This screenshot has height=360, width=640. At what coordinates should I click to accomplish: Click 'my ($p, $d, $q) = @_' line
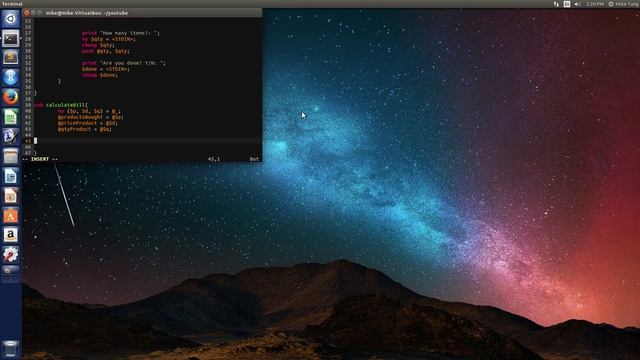tap(89, 111)
